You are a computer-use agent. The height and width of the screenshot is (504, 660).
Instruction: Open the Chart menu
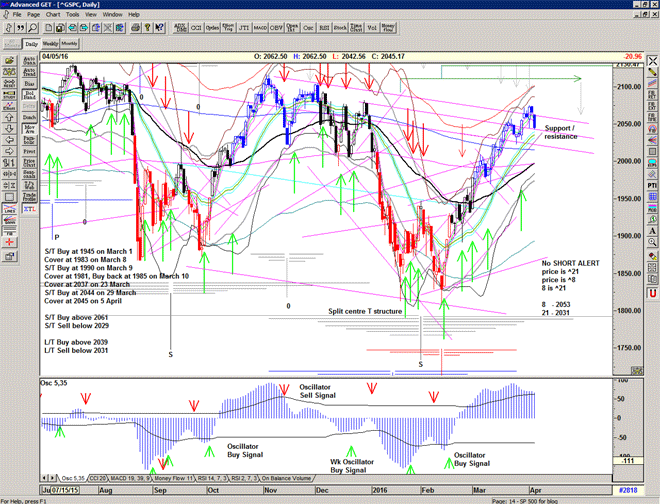(53, 15)
